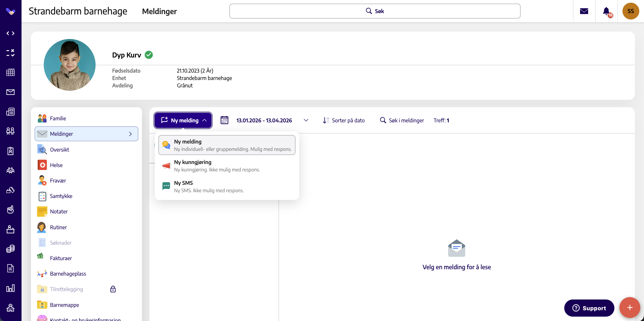
Task: Expand the left sidebar with arrows icon
Action: [x=10, y=33]
